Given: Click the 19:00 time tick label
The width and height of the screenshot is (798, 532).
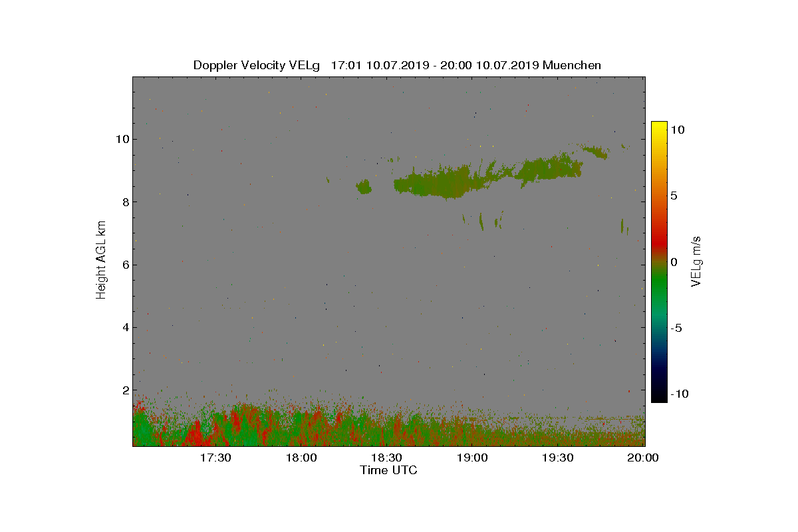Looking at the screenshot, I should (x=472, y=458).
